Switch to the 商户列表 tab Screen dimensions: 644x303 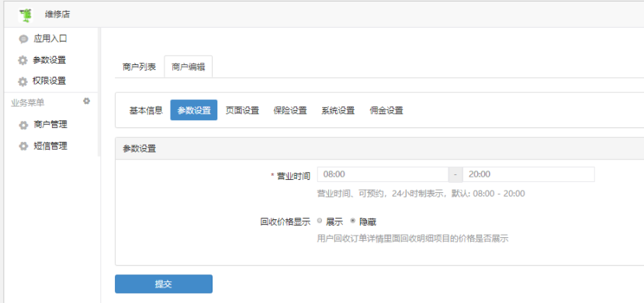coord(139,67)
